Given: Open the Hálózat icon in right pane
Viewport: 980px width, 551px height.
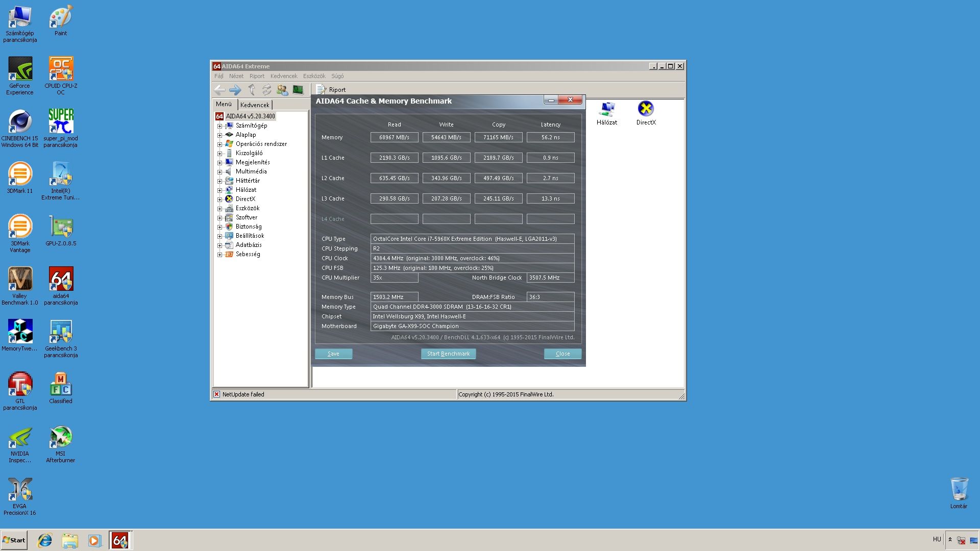Looking at the screenshot, I should click(x=607, y=113).
